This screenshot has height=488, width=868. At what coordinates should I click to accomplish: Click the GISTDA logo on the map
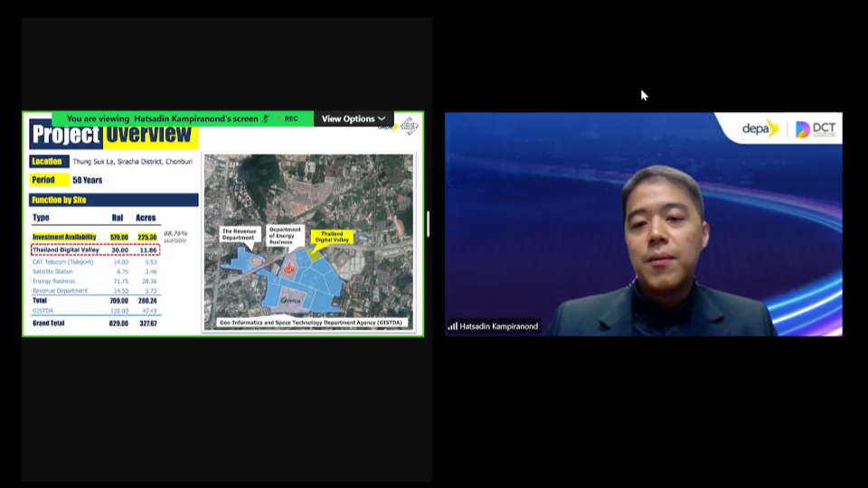[x=290, y=300]
